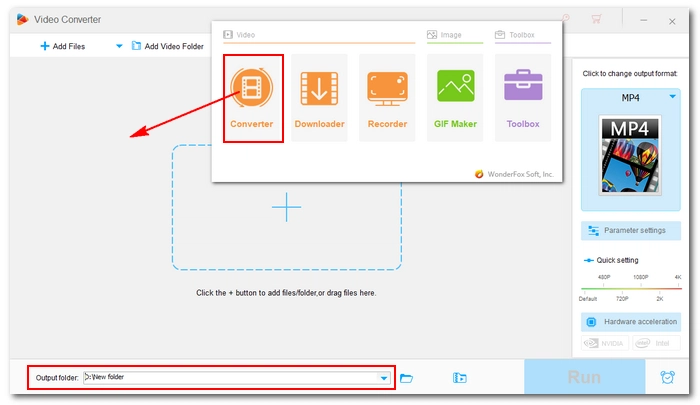700x405 pixels.
Task: Open the Downloader module
Action: (x=319, y=98)
